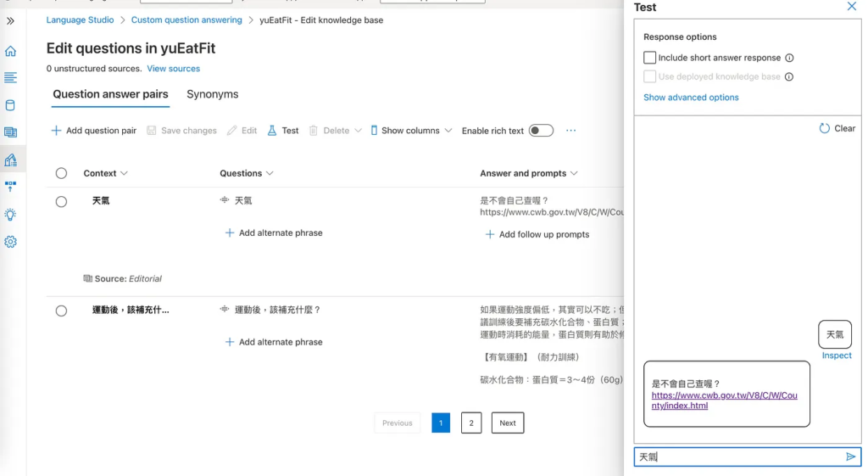Open the settings gear in left sidebar
Screen dimensions: 868x476
(x=10, y=242)
